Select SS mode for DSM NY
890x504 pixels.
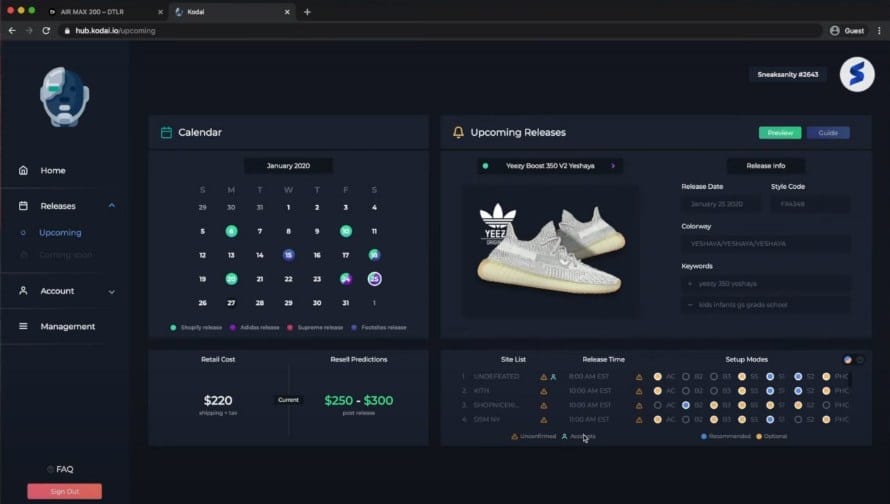(x=742, y=419)
